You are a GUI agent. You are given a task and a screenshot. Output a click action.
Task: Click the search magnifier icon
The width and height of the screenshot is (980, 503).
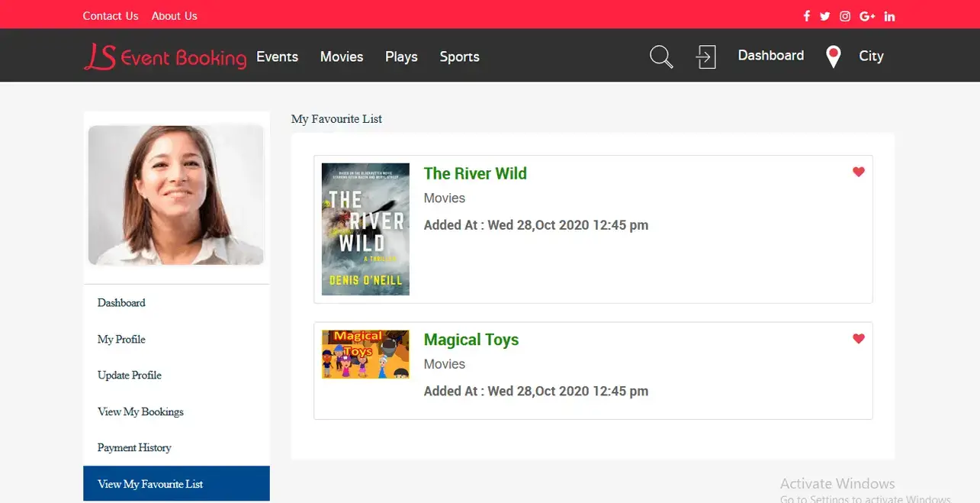tap(661, 56)
